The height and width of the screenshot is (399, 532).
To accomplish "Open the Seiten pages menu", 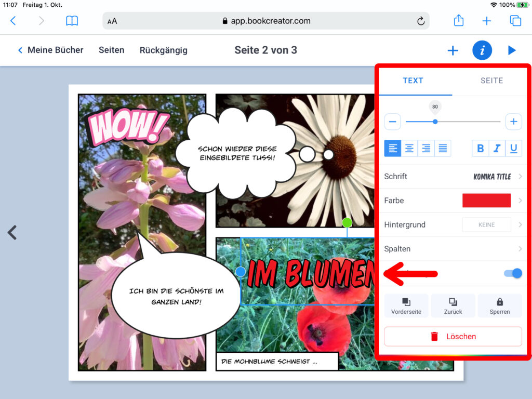I will pos(111,50).
